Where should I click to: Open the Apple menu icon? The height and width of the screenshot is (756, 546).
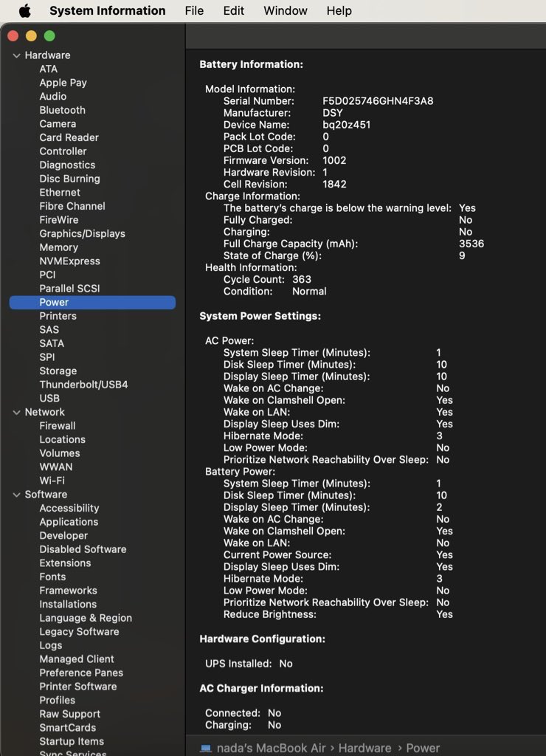pos(24,10)
